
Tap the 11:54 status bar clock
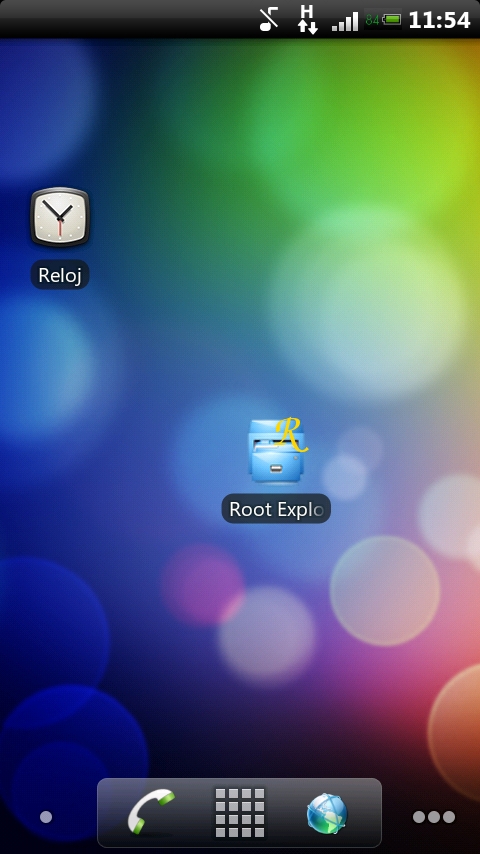pos(439,21)
